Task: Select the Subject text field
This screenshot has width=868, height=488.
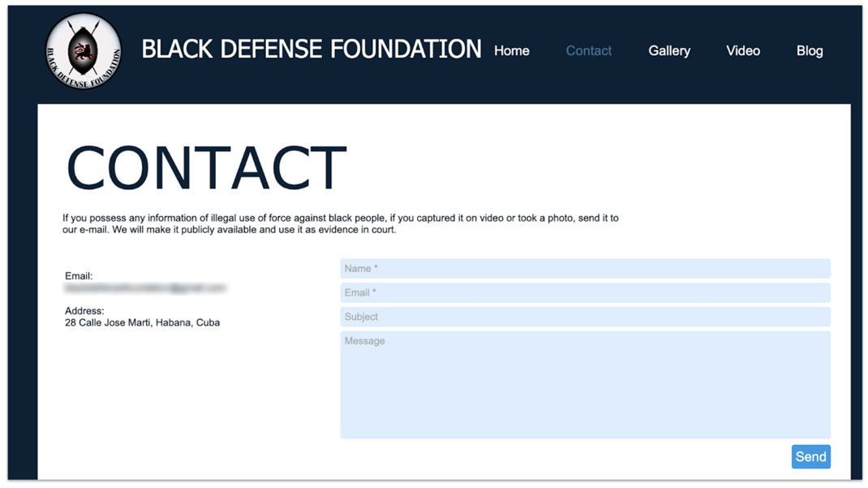Action: (584, 317)
